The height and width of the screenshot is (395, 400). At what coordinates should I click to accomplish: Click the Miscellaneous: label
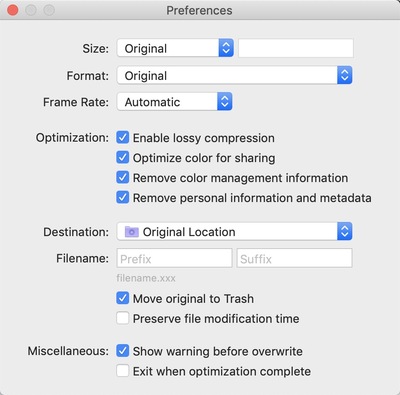tap(68, 351)
